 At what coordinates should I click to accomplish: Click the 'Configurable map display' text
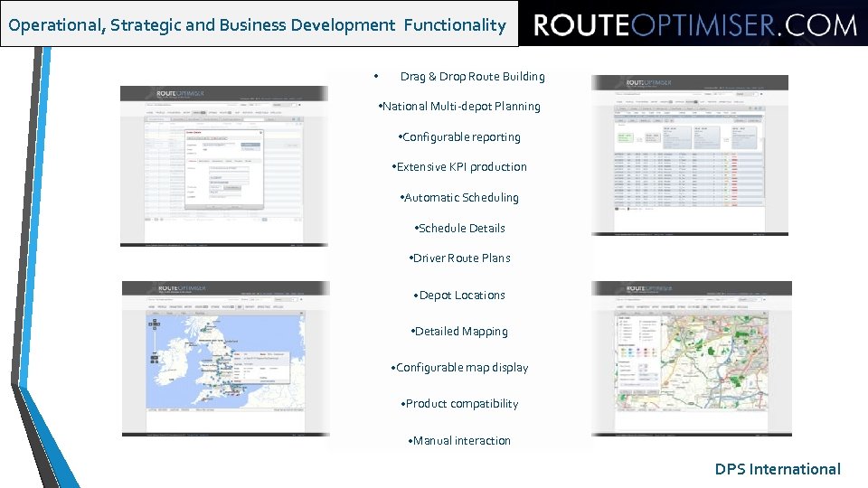462,368
